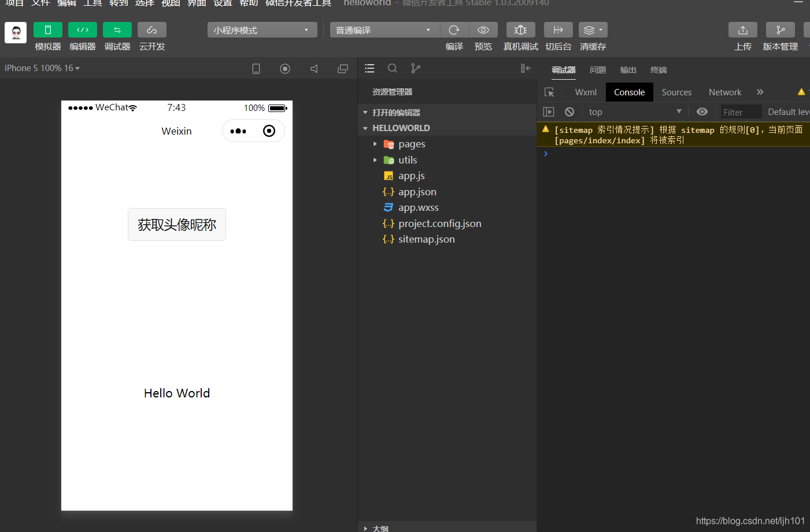The image size is (810, 532).
Task: Open the 小程序模式 mode dropdown
Action: click(x=262, y=30)
